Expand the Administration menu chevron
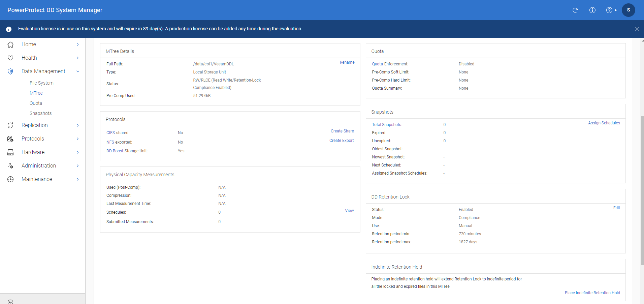Image resolution: width=644 pixels, height=304 pixels. (x=78, y=166)
